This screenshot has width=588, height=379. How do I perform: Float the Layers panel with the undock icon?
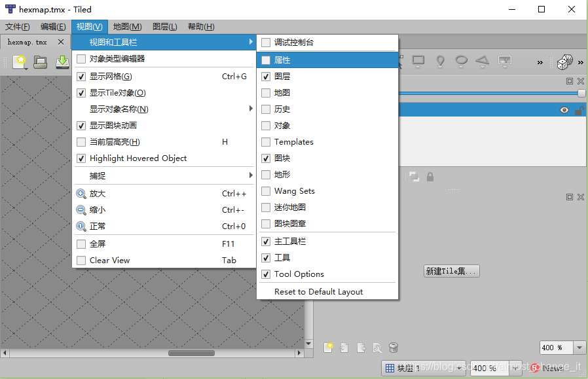pyautogui.click(x=570, y=81)
